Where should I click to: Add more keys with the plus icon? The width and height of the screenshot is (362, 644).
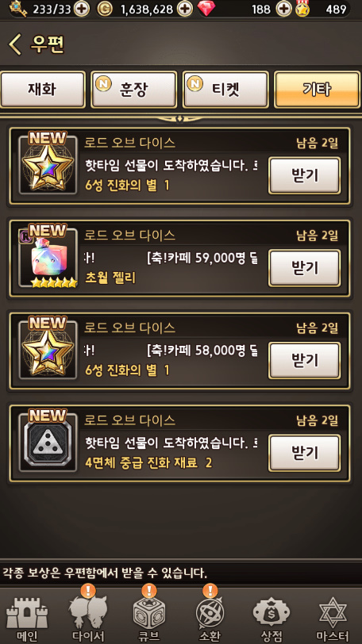pyautogui.click(x=82, y=9)
